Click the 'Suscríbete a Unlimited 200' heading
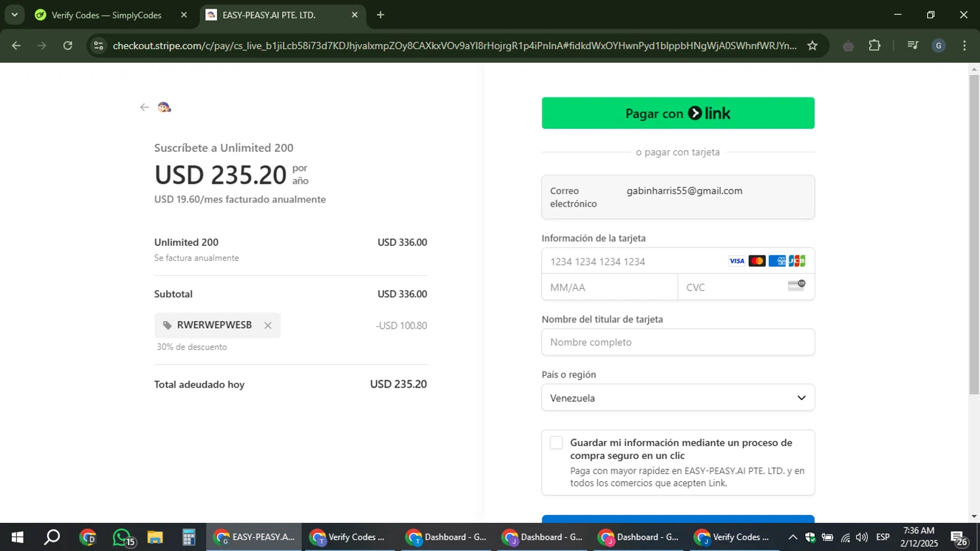The height and width of the screenshot is (551, 980). pos(223,148)
